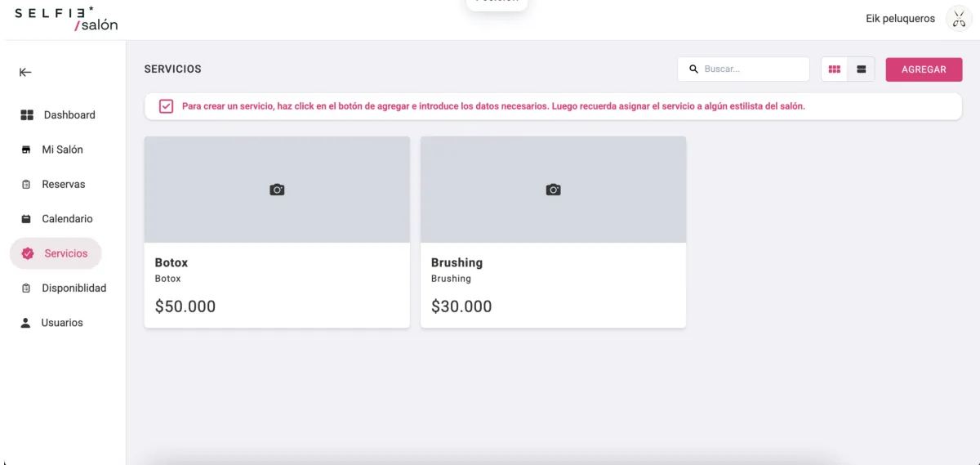Switch to grid view layout
980x465 pixels.
[x=834, y=69]
